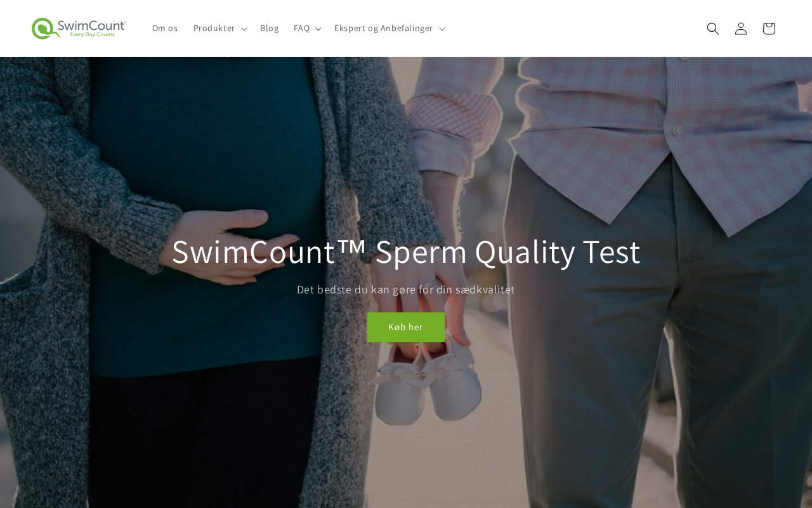
Task: Select the Produkter menu label
Action: click(x=214, y=29)
